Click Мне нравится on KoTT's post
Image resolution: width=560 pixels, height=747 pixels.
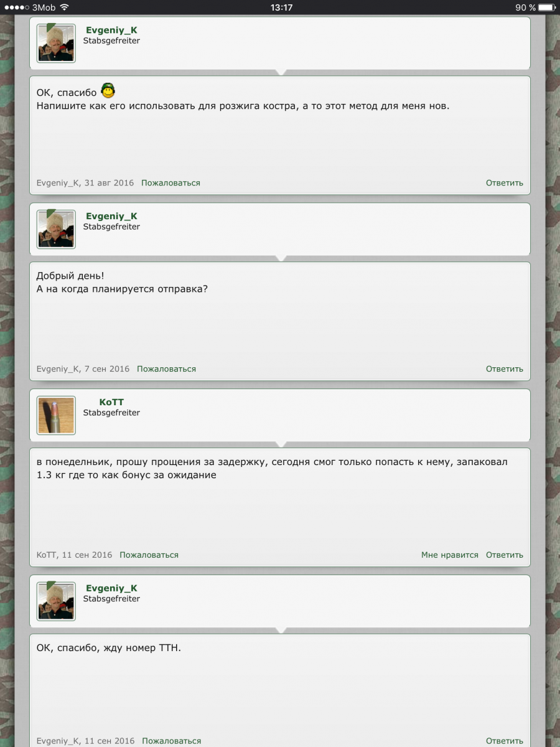click(450, 555)
